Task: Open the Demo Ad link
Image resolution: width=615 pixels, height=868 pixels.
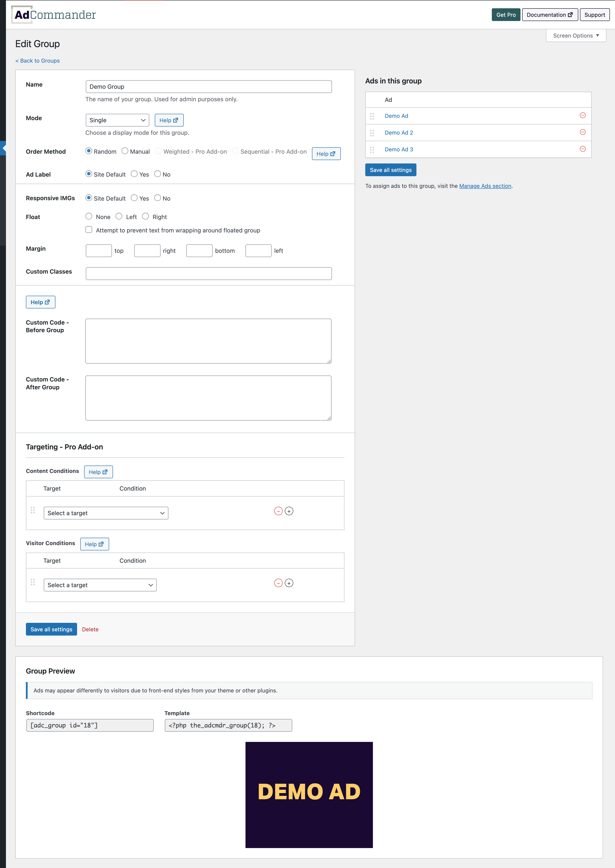Action: click(x=396, y=116)
